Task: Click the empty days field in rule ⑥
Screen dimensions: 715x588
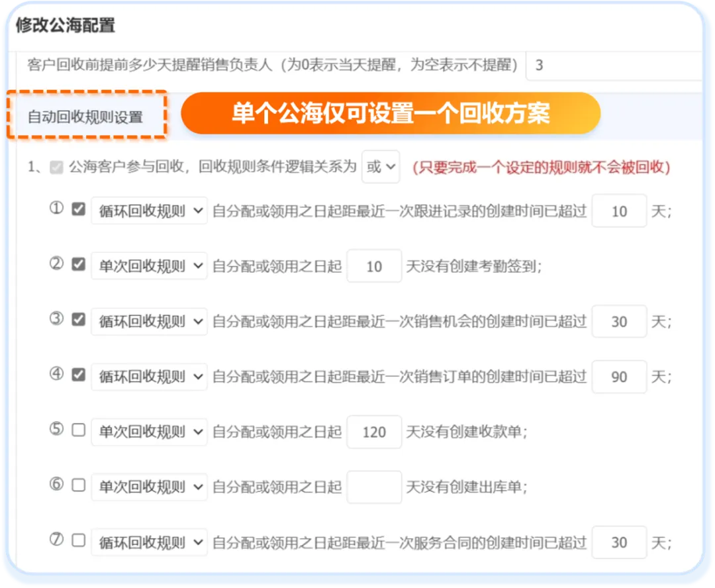Action: click(374, 487)
